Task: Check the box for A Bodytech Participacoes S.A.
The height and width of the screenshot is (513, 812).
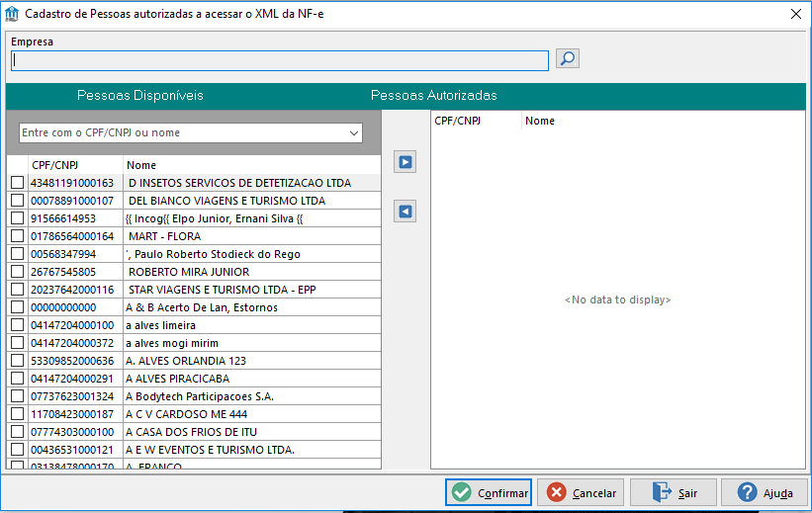Action: 18,396
